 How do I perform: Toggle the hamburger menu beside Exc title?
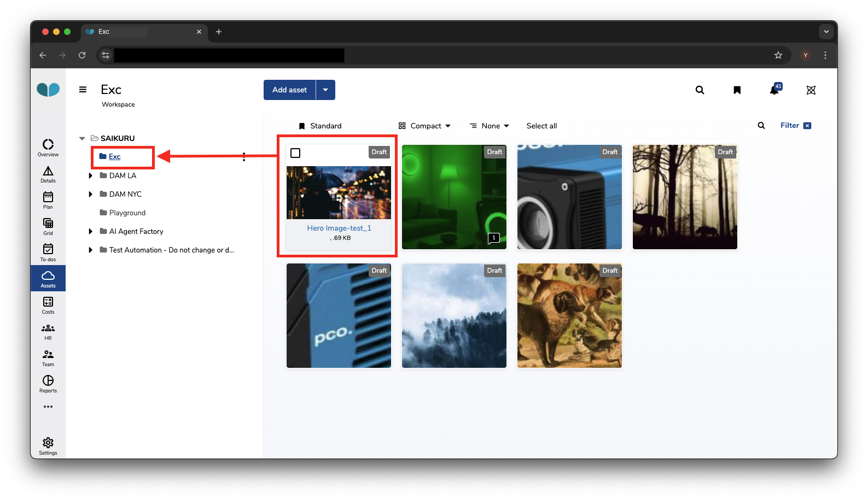tap(83, 90)
